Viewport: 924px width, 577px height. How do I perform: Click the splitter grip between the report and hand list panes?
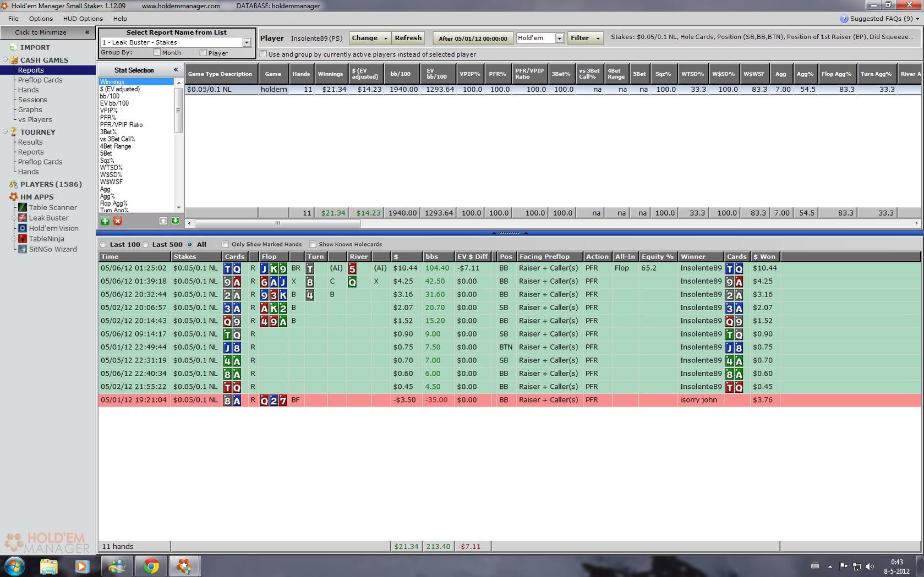(510, 233)
